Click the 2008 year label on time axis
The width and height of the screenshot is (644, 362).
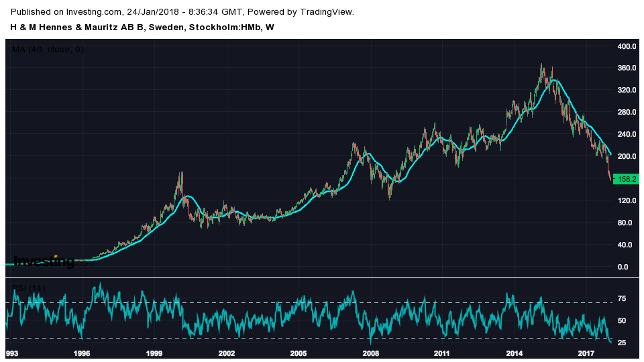[x=370, y=353]
